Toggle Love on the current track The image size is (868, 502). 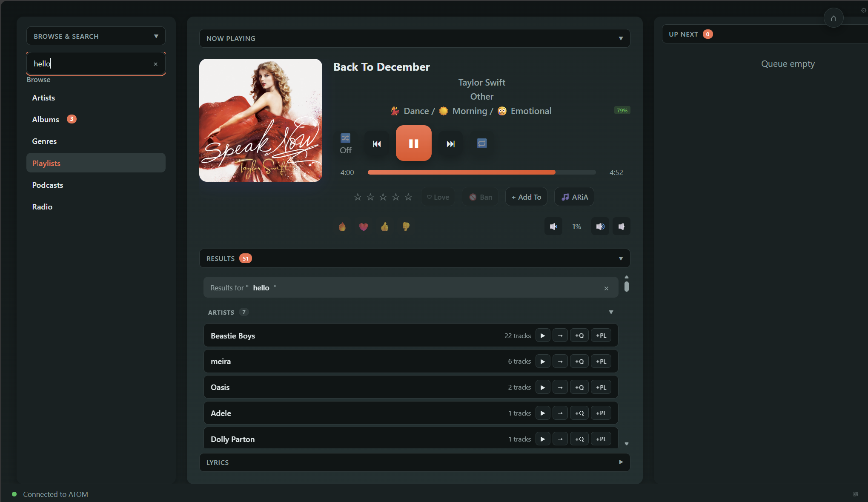coord(438,197)
